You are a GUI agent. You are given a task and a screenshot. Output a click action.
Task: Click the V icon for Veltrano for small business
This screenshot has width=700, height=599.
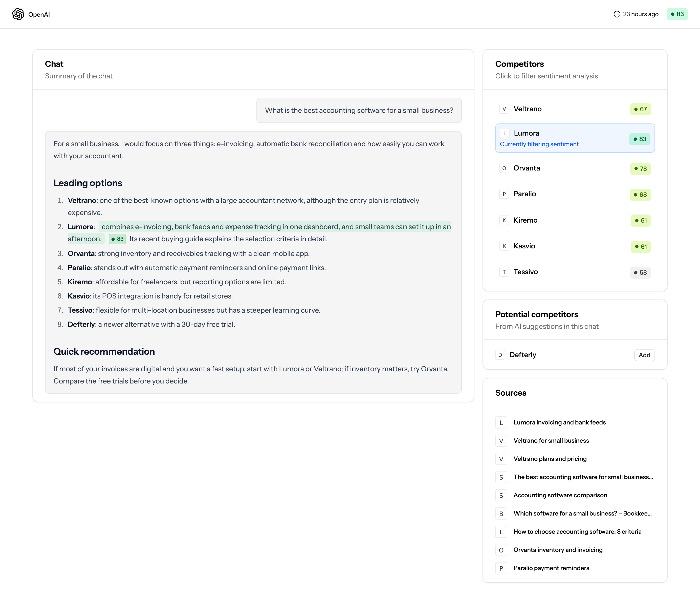click(x=501, y=441)
